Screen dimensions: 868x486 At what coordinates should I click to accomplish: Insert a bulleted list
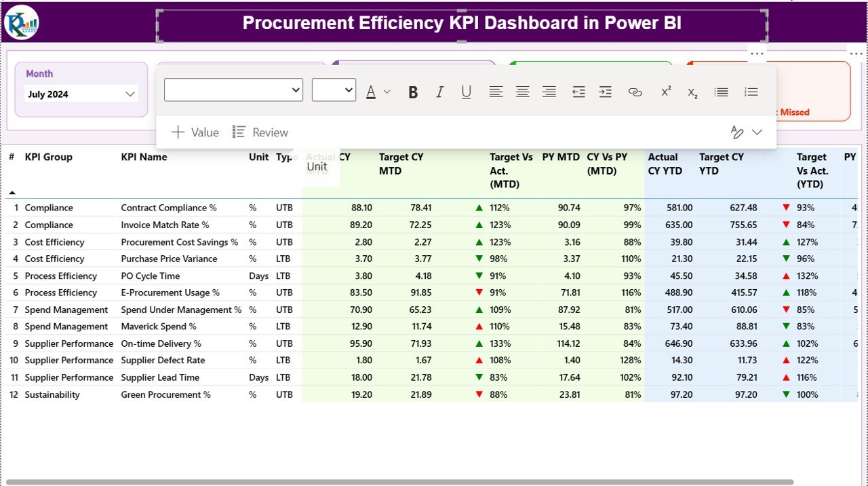[x=722, y=92]
